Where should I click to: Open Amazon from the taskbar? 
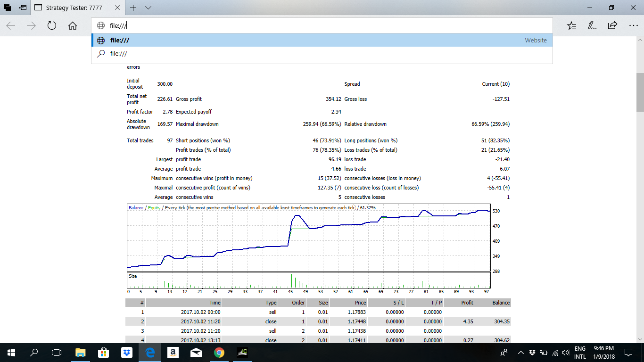coord(173,352)
